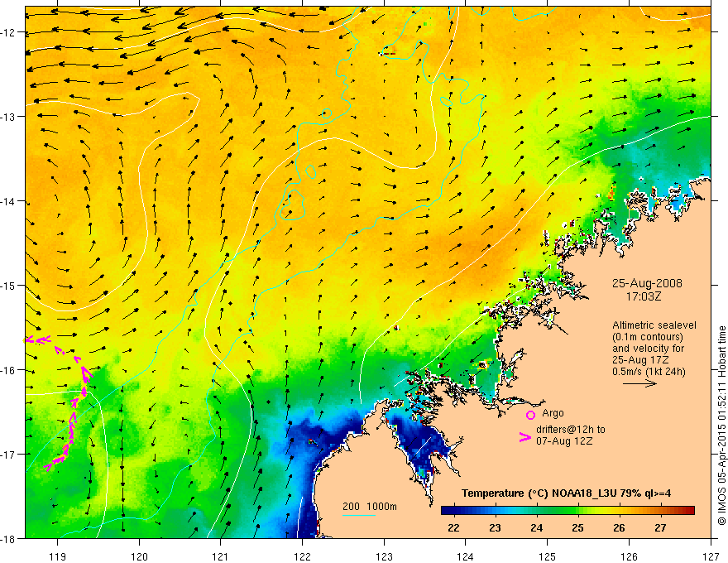
Task: Click the cyan bathymetry legend line
Action: click(x=359, y=515)
